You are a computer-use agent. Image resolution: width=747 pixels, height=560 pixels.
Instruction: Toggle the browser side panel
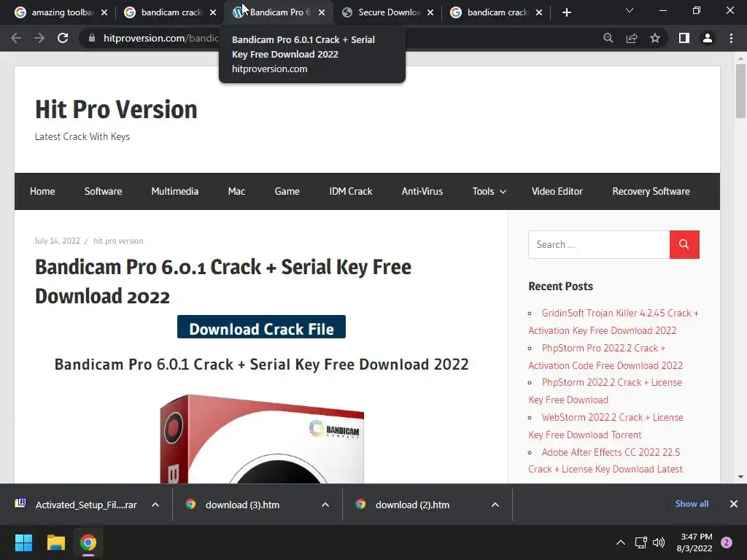pos(684,38)
